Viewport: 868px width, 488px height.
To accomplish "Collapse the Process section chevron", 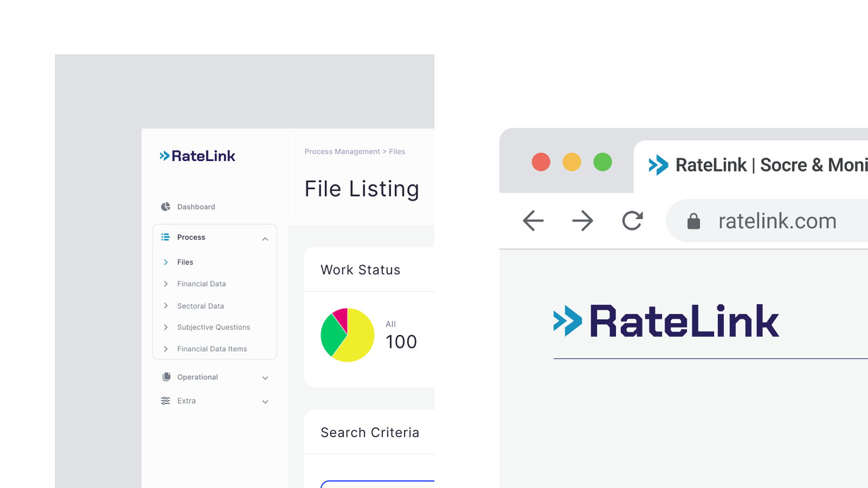I will [x=265, y=239].
